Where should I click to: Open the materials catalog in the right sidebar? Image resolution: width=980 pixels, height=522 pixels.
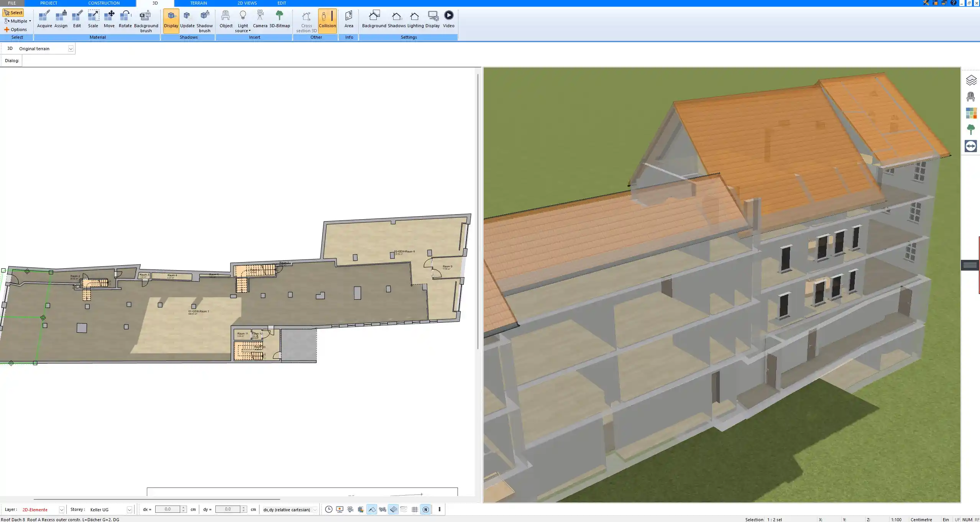coord(971,113)
